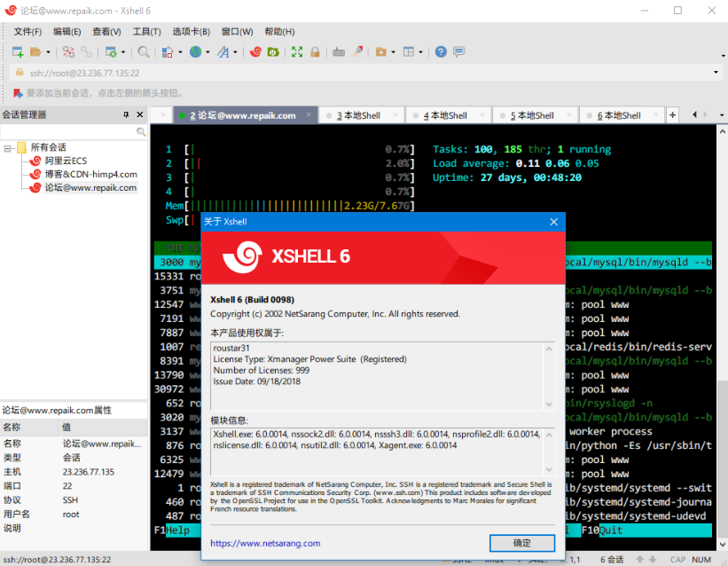The height and width of the screenshot is (566, 728).
Task: Launch Xftp green toolbar icon
Action: (x=273, y=52)
